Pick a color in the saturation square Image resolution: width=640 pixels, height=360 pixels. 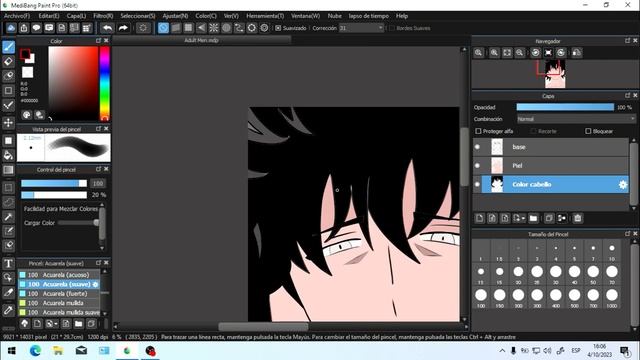coord(73,83)
